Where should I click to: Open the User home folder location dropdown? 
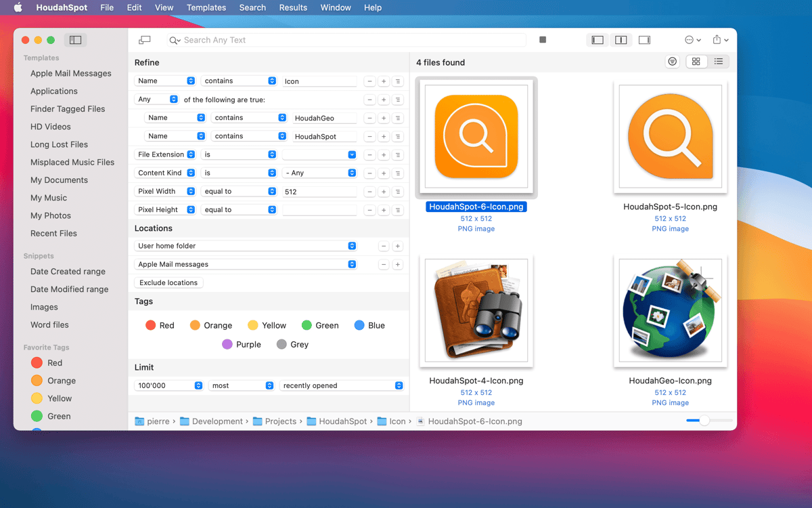(246, 246)
